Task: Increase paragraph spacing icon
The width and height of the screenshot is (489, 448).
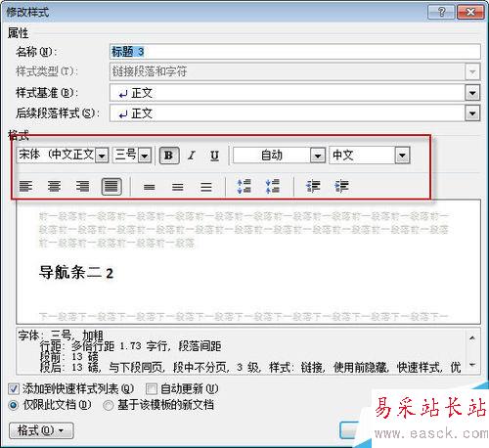Action: (244, 187)
